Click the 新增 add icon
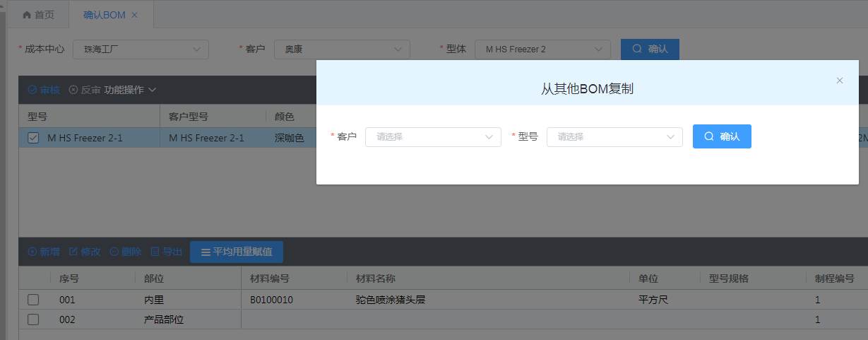The image size is (868, 340). 32,252
